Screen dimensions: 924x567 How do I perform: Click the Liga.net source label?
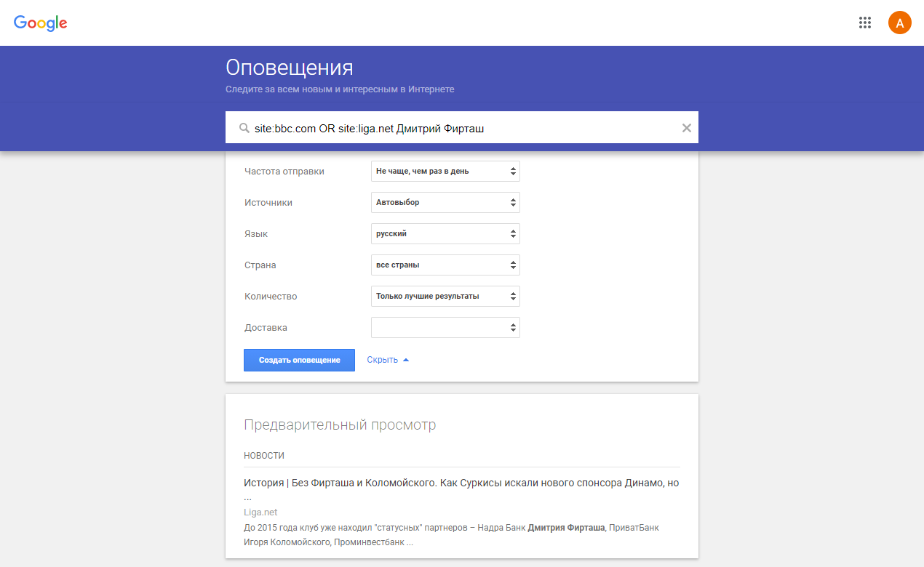coord(260,512)
